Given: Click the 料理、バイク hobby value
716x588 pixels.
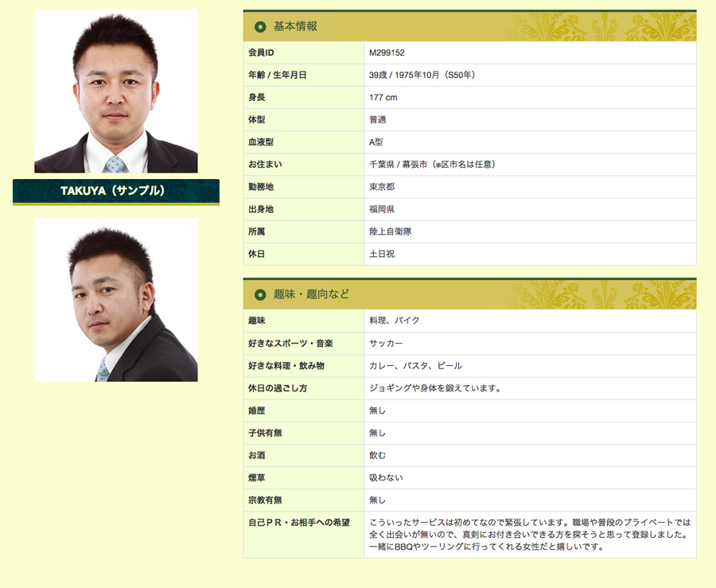Looking at the screenshot, I should 395,321.
